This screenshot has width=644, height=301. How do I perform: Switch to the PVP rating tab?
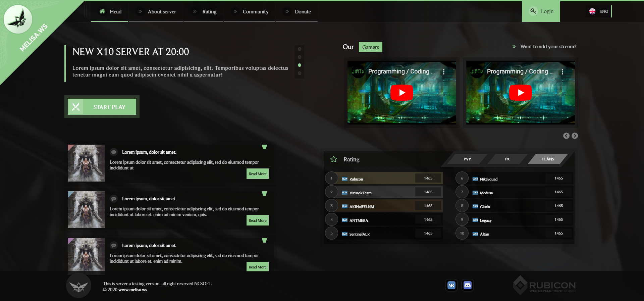coord(467,159)
